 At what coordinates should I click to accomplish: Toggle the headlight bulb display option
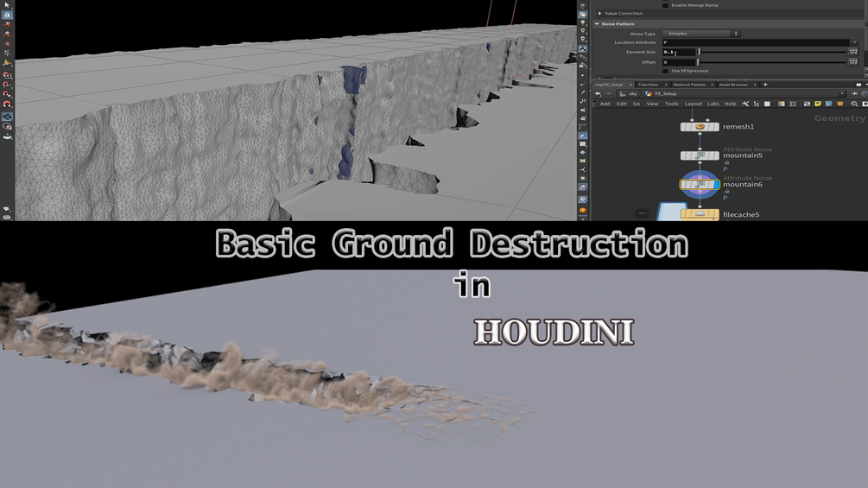tap(583, 23)
